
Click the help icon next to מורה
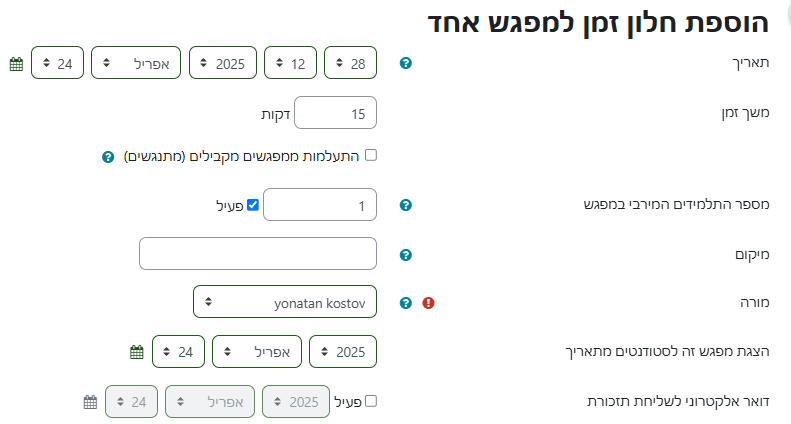pos(406,303)
